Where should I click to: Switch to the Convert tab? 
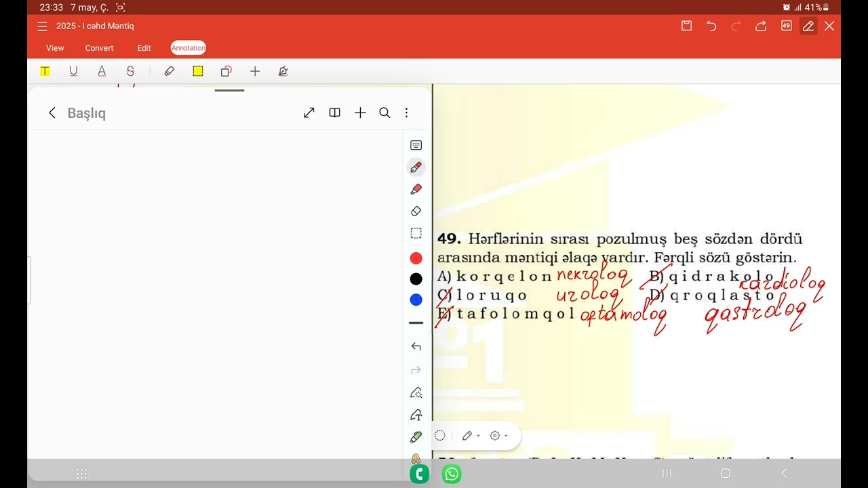[99, 48]
